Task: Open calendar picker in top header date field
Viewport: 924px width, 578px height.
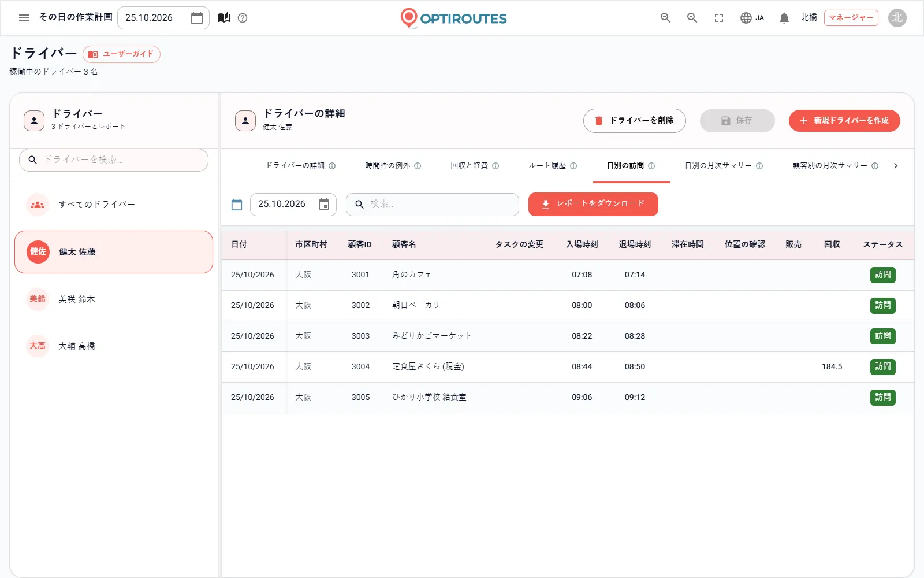Action: pyautogui.click(x=197, y=18)
